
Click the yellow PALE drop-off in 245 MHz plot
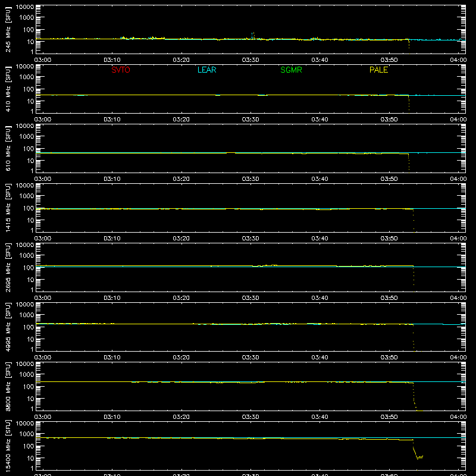pyautogui.click(x=409, y=46)
